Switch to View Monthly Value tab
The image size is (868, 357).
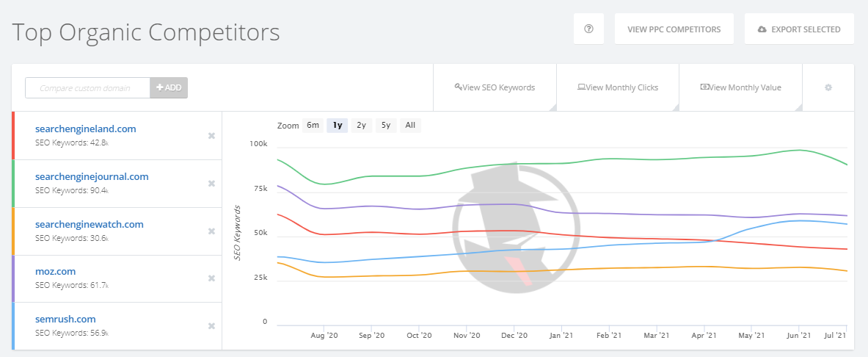[x=740, y=87]
